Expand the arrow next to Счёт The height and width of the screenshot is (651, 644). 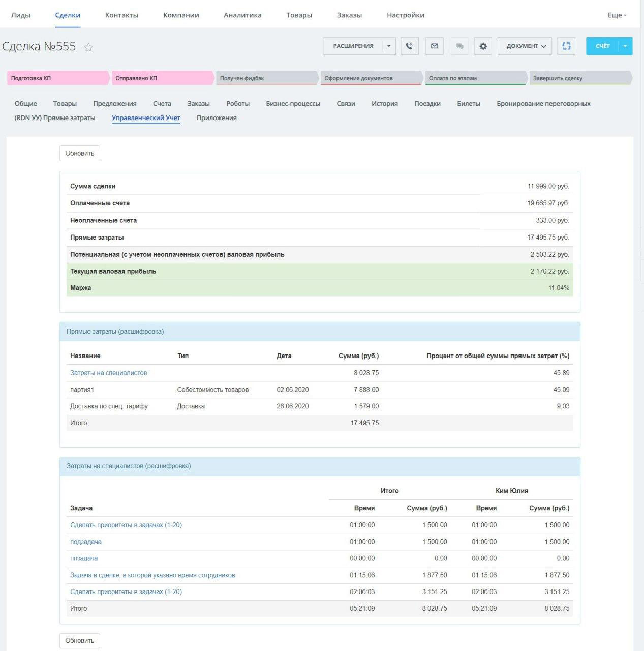click(625, 46)
